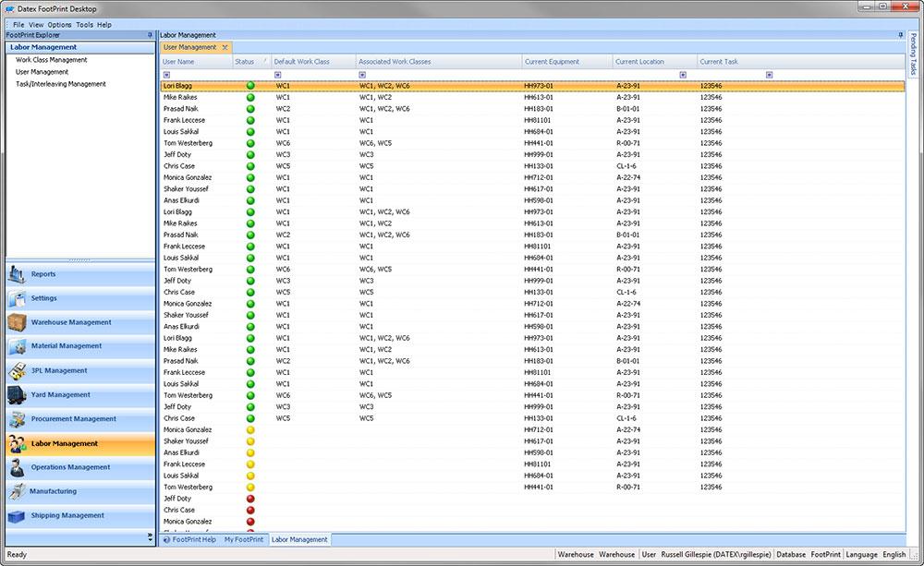Sort by the Status column header
924x566 pixels.
[x=245, y=62]
